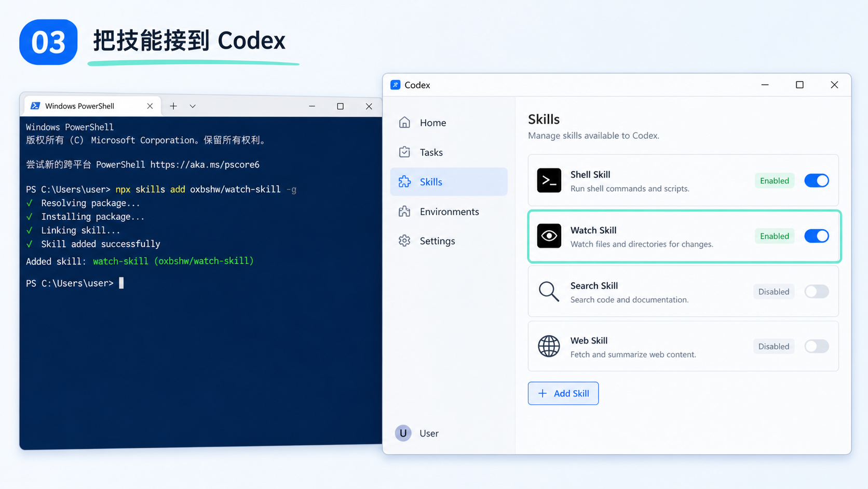Maximize the PowerShell window
Image resolution: width=868 pixels, height=489 pixels.
(x=341, y=106)
